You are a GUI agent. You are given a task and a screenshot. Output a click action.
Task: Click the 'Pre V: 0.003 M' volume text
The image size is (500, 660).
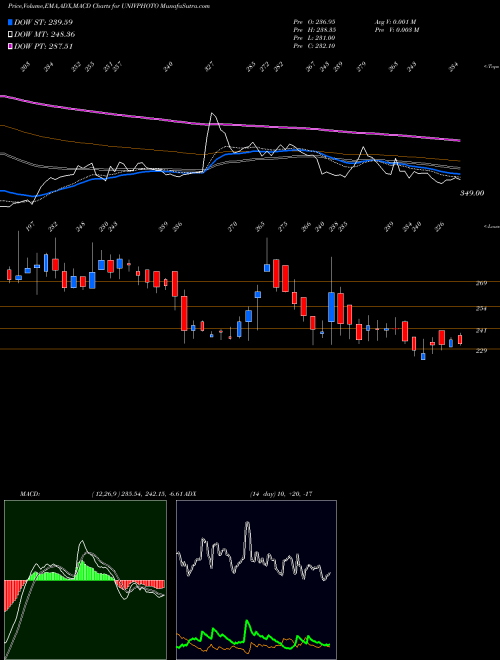coord(396,30)
